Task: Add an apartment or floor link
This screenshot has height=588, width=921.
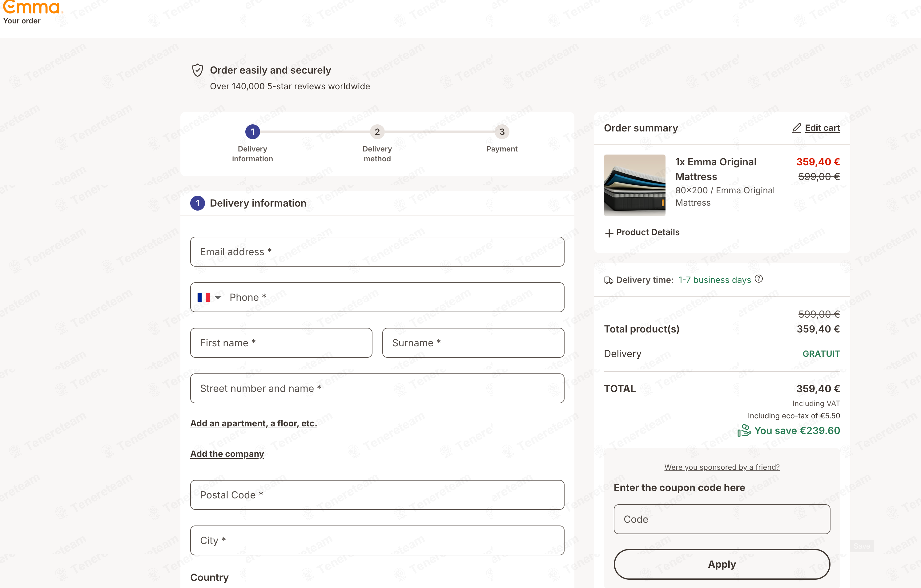Action: (254, 423)
